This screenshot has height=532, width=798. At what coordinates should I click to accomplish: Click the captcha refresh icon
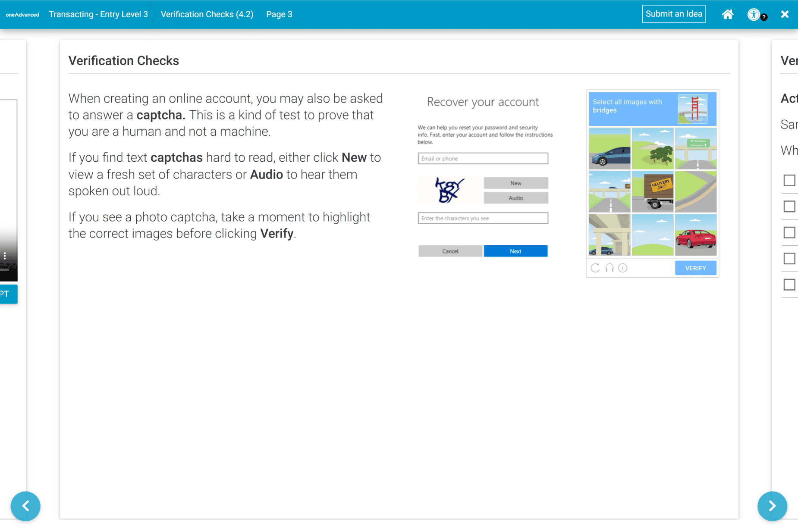coord(595,268)
